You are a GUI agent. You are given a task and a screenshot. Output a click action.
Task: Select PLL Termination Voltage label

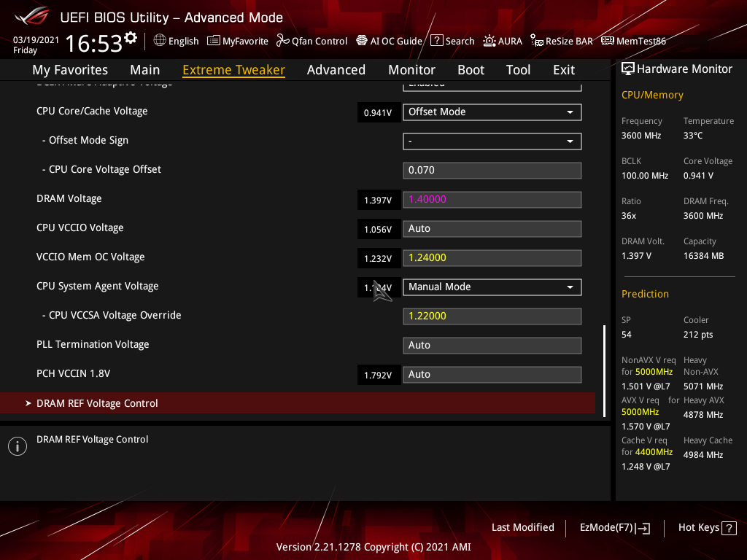[93, 344]
